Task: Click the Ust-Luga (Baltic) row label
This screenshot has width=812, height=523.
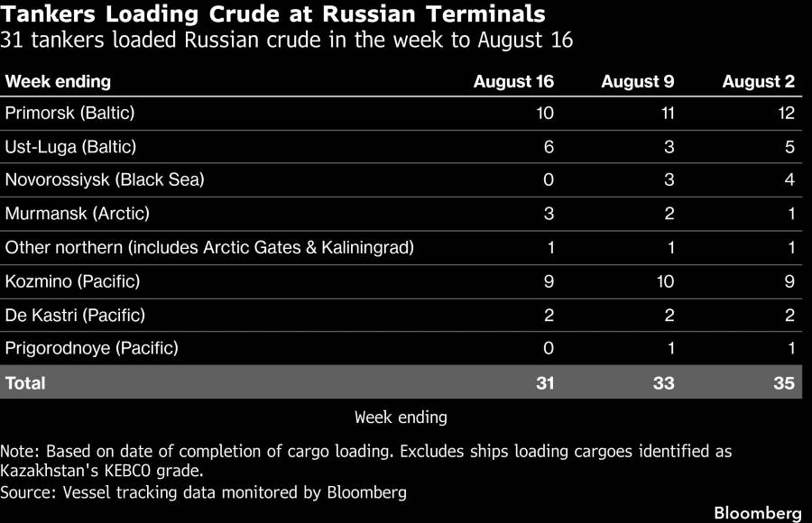Action: pos(70,147)
